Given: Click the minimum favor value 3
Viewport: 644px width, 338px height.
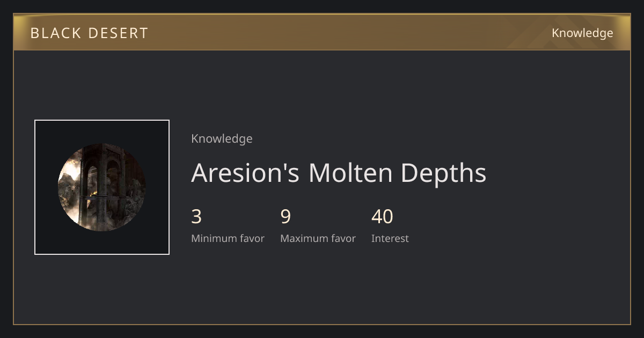Looking at the screenshot, I should [196, 217].
